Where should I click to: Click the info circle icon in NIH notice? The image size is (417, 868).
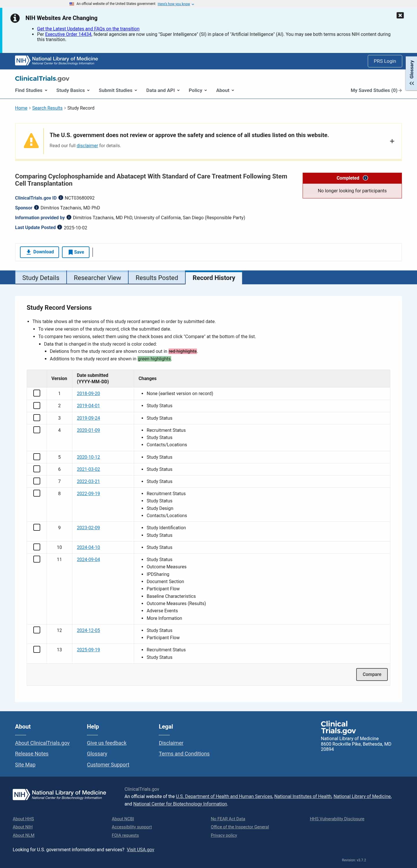coord(15,18)
